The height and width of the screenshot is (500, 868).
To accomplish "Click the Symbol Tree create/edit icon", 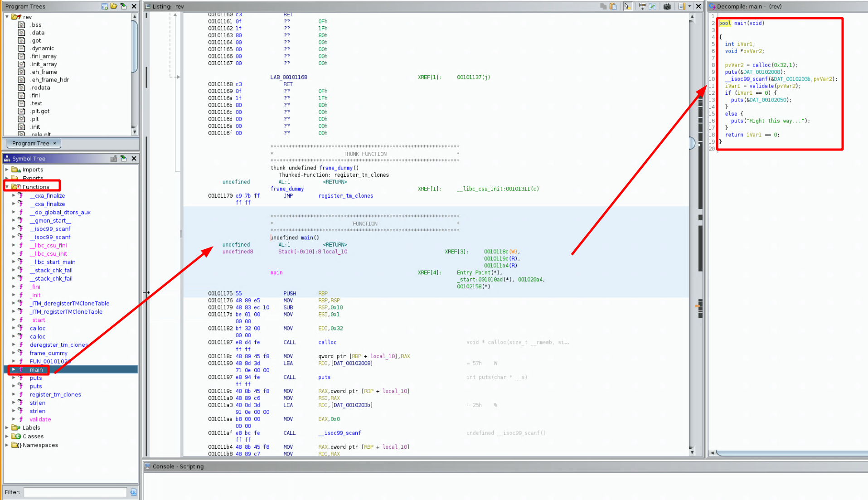I will [114, 159].
